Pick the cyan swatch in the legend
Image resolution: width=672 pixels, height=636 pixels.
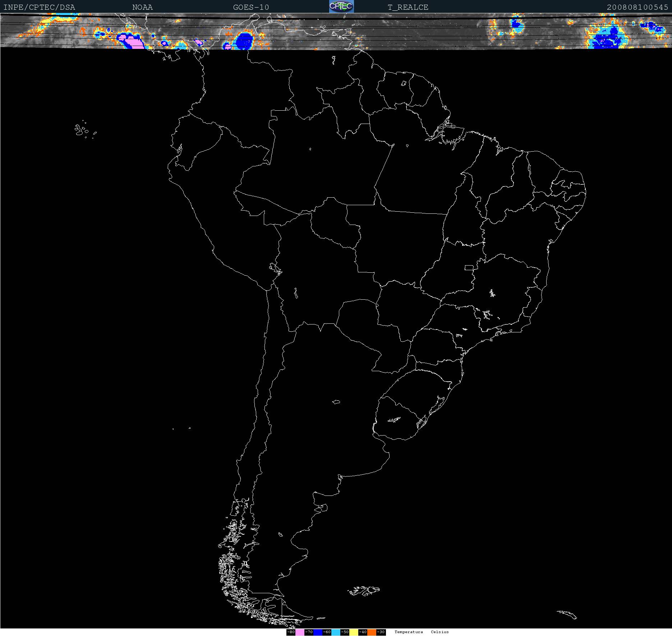pyautogui.click(x=336, y=632)
